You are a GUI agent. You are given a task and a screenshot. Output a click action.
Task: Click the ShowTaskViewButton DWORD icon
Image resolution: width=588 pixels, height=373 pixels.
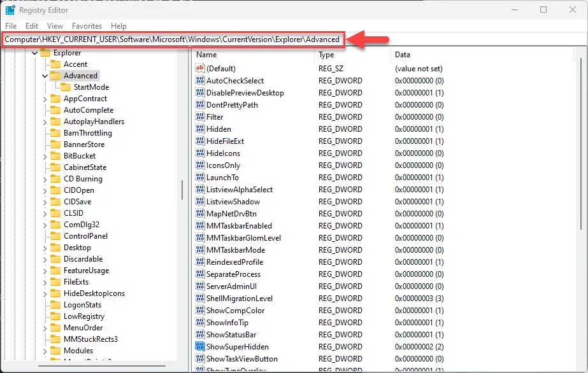(x=200, y=359)
